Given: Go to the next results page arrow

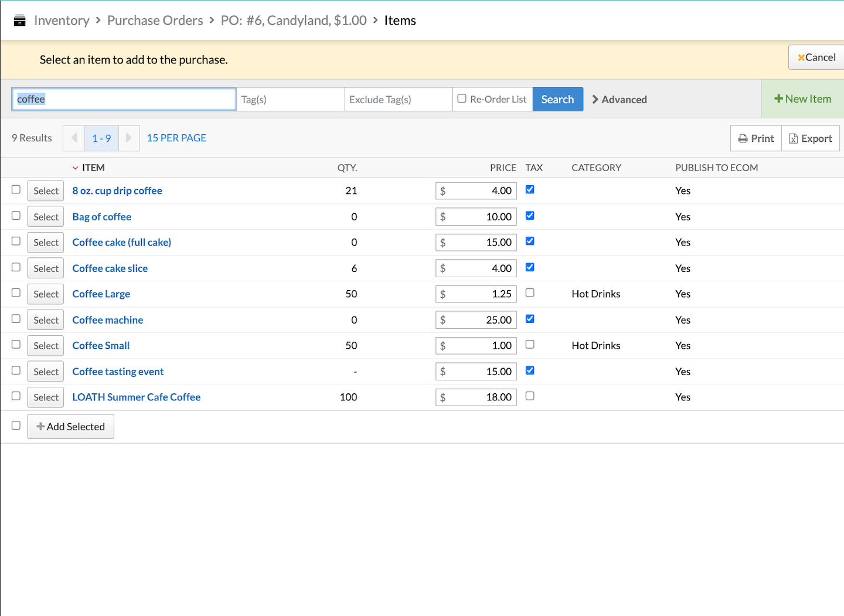Looking at the screenshot, I should [x=129, y=138].
